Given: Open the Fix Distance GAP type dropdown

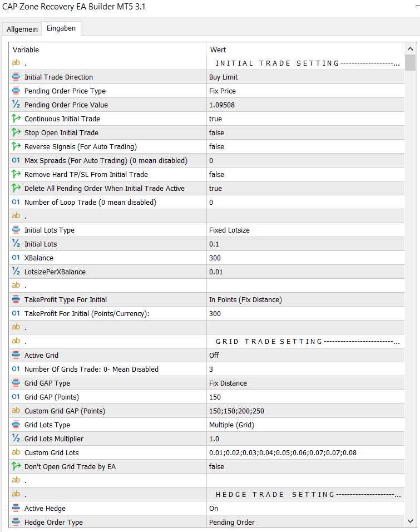Looking at the screenshot, I should pos(305,383).
